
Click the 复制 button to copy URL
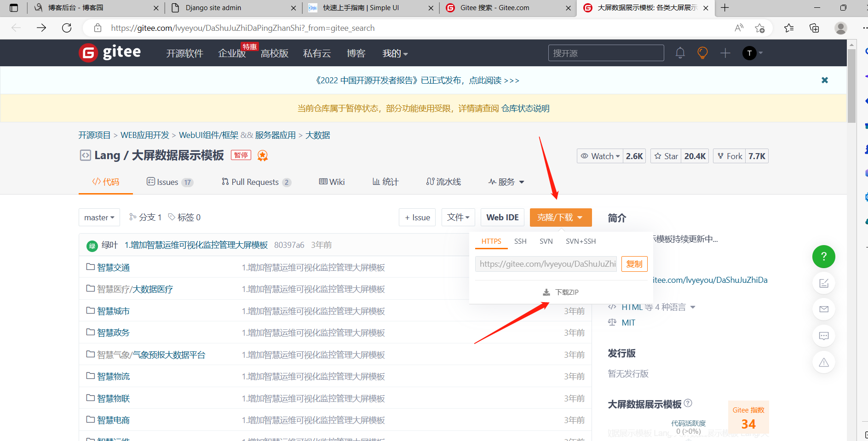pos(634,264)
